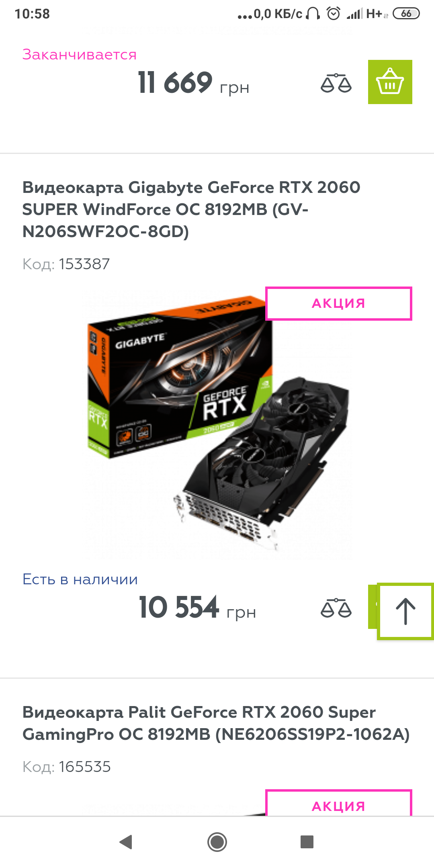This screenshot has width=434, height=868.
Task: Tap the Android recent apps square
Action: (x=307, y=841)
